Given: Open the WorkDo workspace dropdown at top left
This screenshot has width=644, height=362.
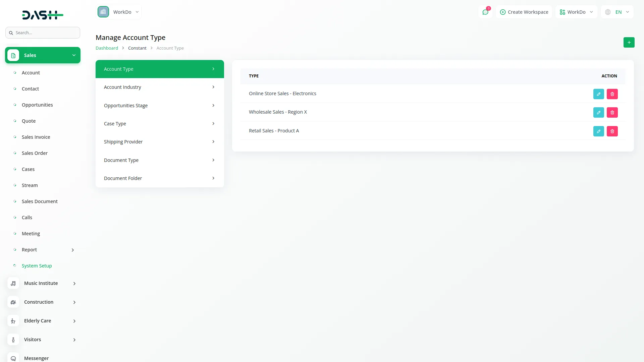Looking at the screenshot, I should [x=119, y=12].
